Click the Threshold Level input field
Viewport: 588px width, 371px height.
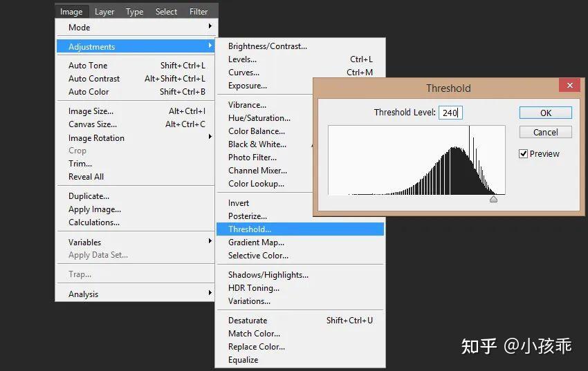tap(450, 113)
